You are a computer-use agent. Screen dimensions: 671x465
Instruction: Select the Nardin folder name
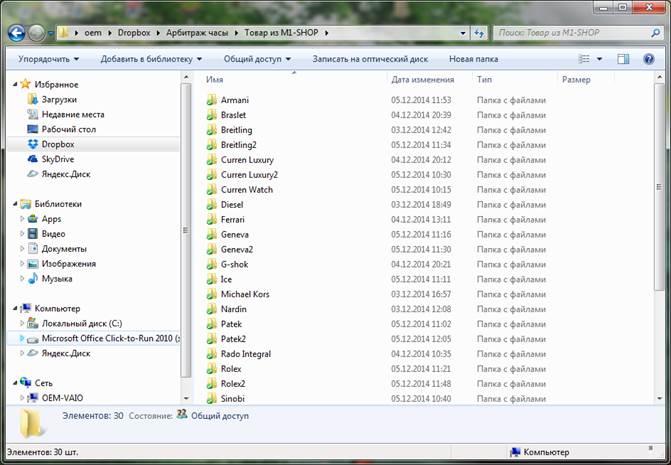tap(233, 309)
